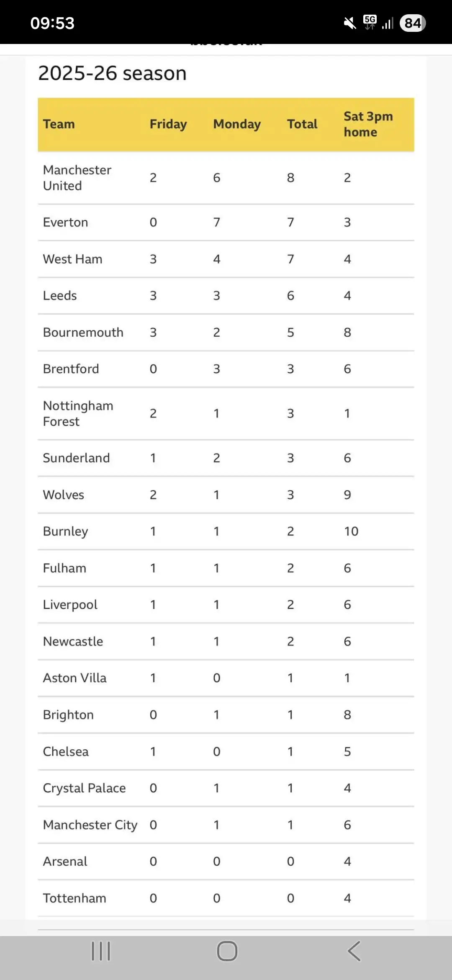Viewport: 452px width, 980px height.
Task: Select the Friday column header
Action: [168, 124]
